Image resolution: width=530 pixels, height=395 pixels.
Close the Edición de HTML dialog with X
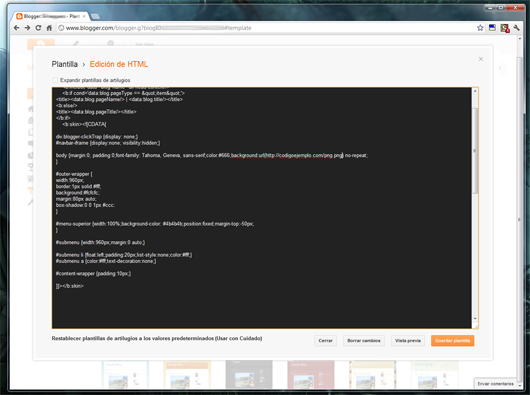click(x=481, y=59)
